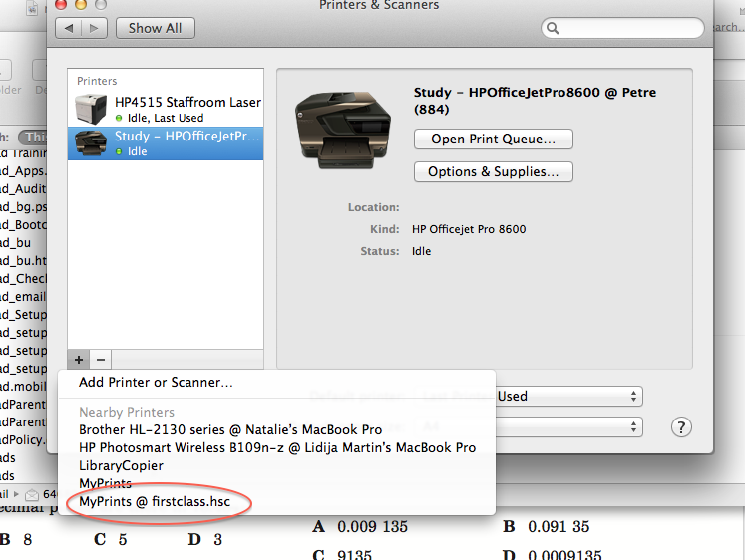Select HP Photosmart Wireless B109n-z printer
The image size is (745, 560).
click(277, 448)
